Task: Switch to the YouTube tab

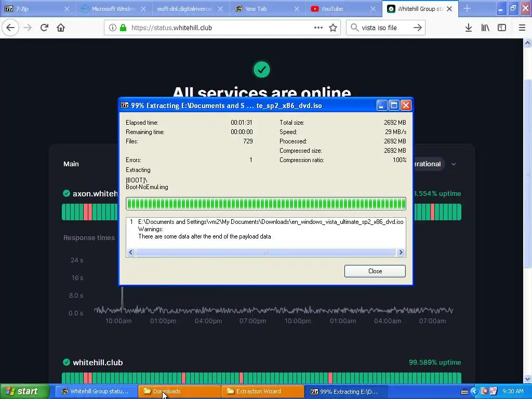Action: [343, 9]
